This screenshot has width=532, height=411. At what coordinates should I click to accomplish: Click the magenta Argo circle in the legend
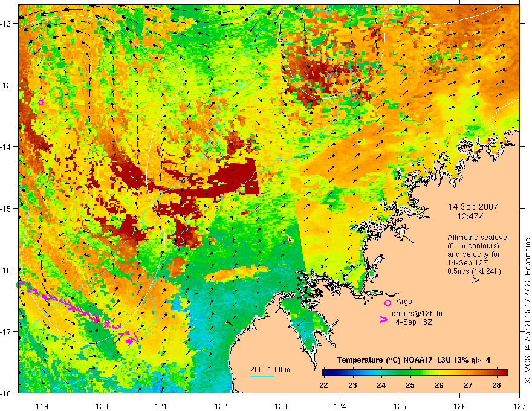coord(388,303)
